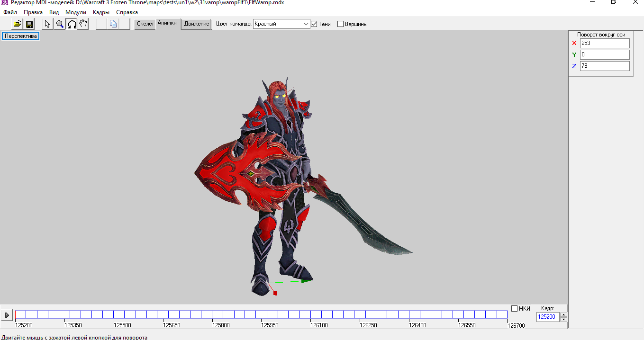Click the red X axis label

point(574,43)
